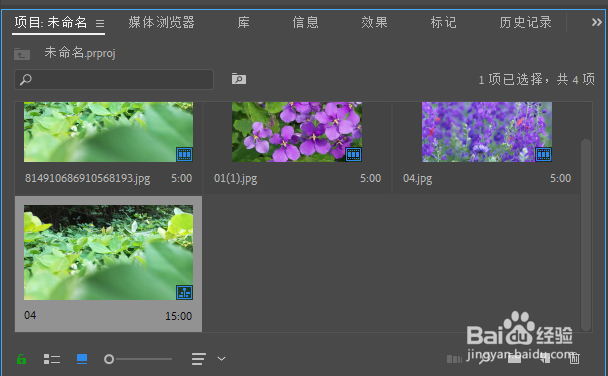Adjust the thumbnail zoom slider
Screen dimensions: 608x376
138,359
